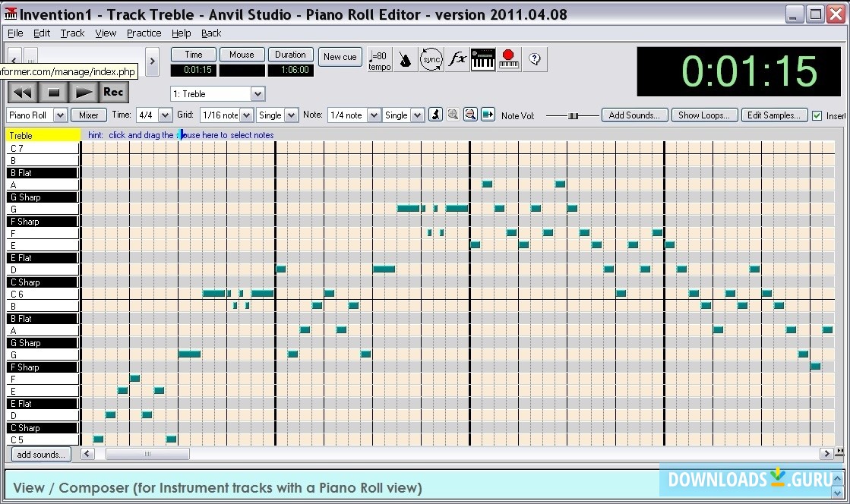Click the Duration button

(291, 55)
